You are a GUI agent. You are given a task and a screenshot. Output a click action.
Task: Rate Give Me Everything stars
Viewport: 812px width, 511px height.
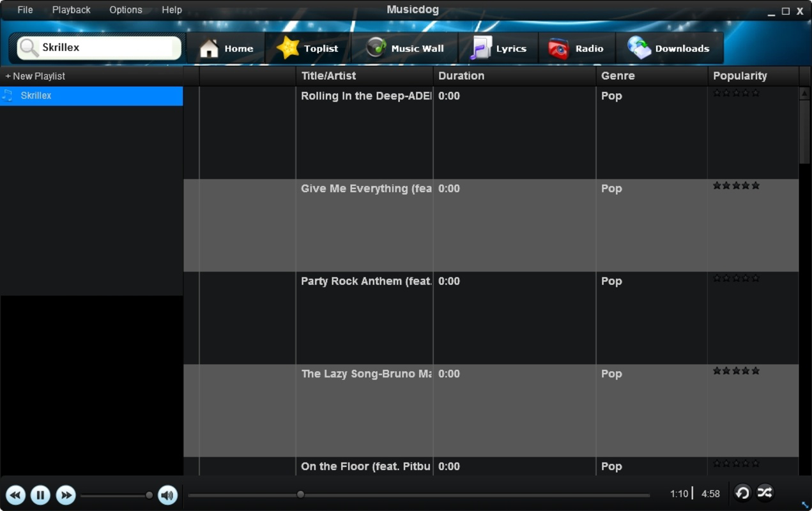click(x=736, y=185)
